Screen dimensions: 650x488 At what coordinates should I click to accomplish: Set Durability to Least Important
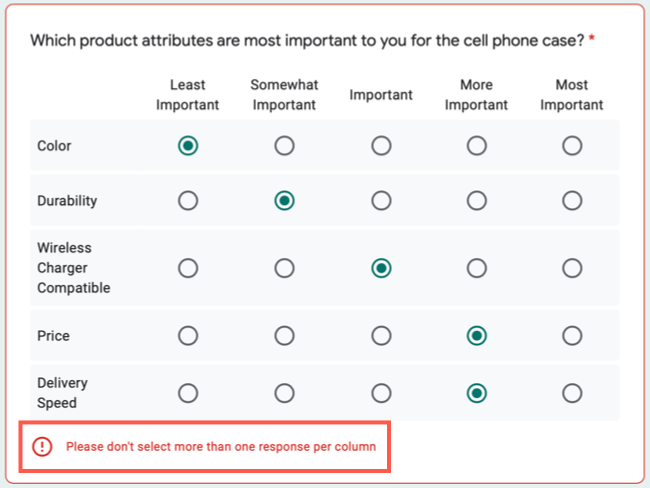tap(188, 201)
